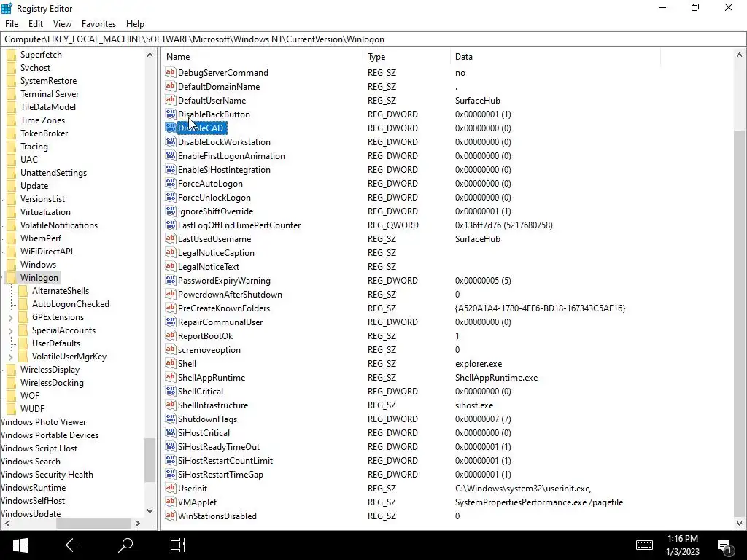Click the tree pane scroll up arrow

coord(150,55)
